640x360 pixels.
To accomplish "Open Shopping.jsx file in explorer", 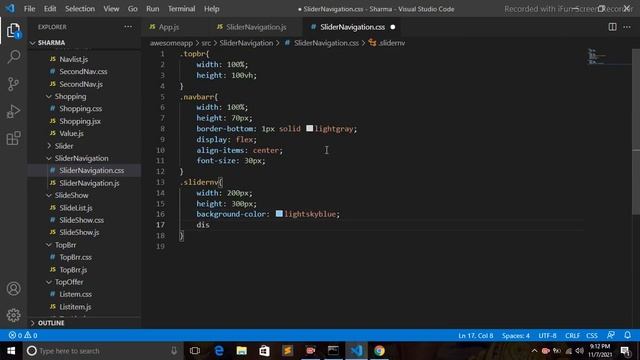I will 80,121.
